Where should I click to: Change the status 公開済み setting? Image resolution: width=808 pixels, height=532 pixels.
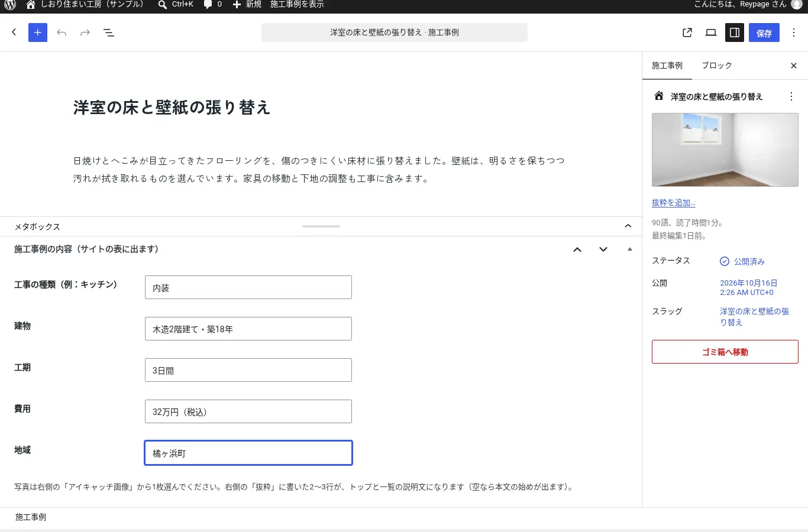742,261
